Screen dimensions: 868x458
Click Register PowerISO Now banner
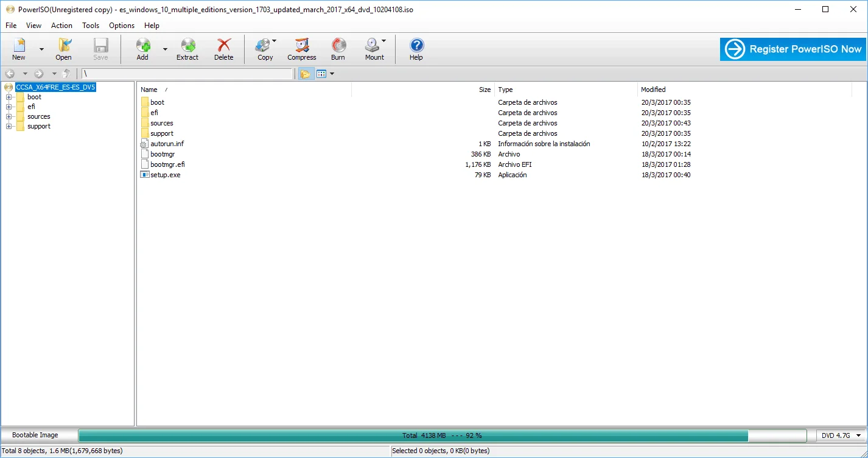[x=793, y=49]
